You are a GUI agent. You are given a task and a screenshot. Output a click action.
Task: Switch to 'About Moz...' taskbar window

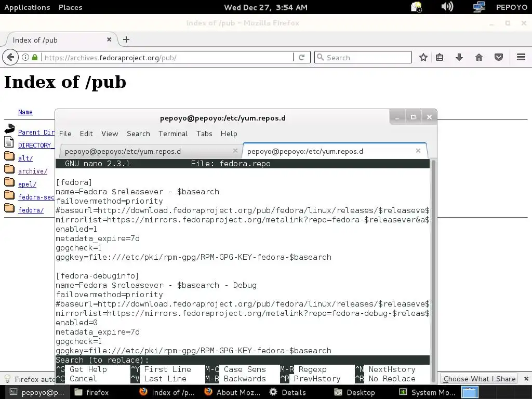pyautogui.click(x=233, y=392)
